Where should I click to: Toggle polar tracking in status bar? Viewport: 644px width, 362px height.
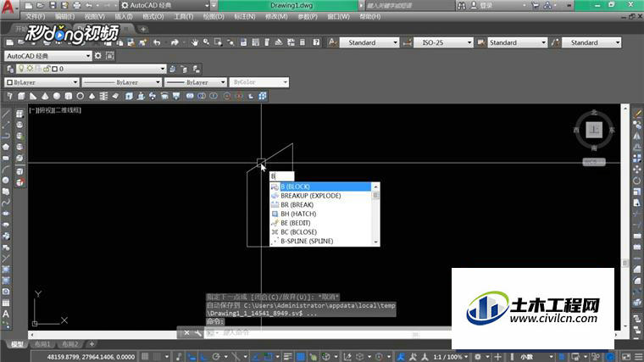[216, 357]
